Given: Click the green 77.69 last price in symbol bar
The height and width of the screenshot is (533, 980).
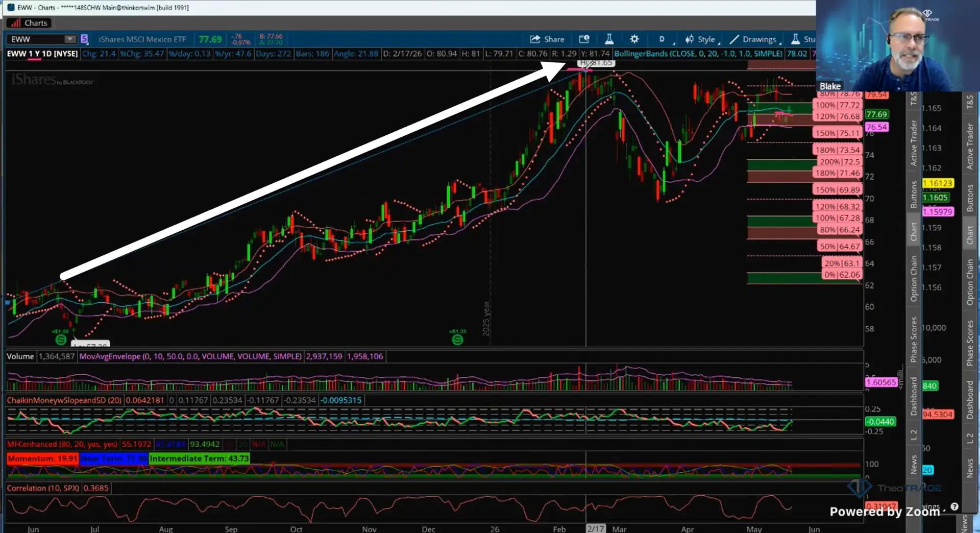Looking at the screenshot, I should (x=210, y=39).
